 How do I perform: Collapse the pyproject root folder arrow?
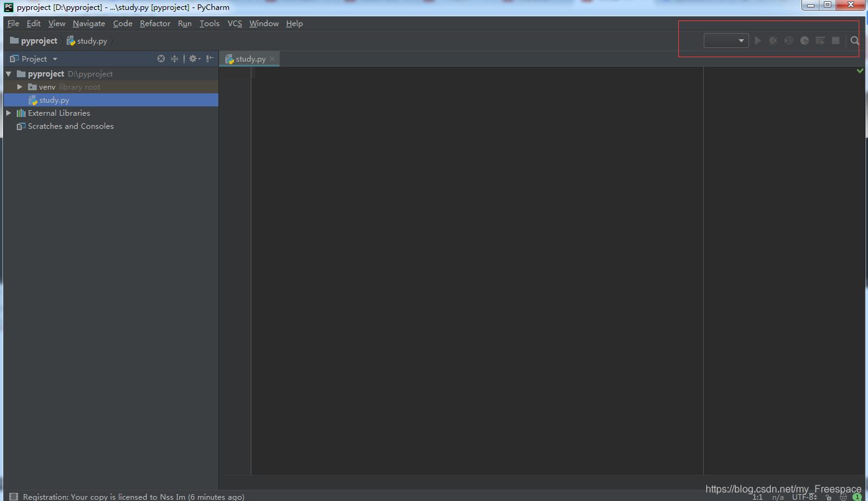pyautogui.click(x=9, y=73)
